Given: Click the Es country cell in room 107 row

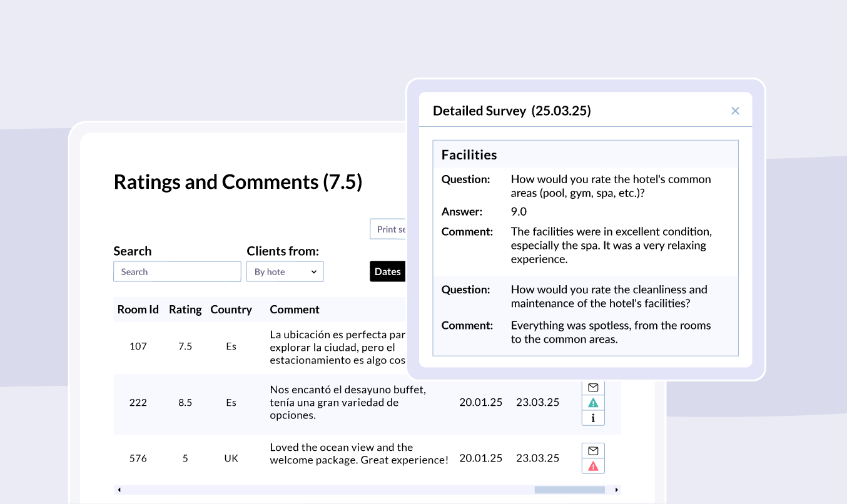Looking at the screenshot, I should click(231, 346).
